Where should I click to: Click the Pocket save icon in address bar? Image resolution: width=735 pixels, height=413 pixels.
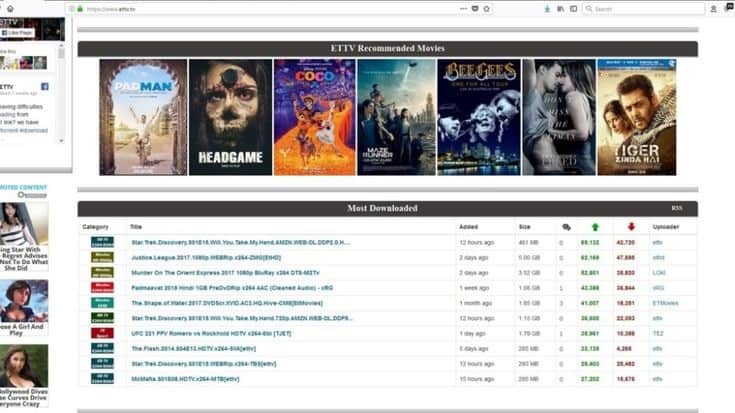coord(475,8)
